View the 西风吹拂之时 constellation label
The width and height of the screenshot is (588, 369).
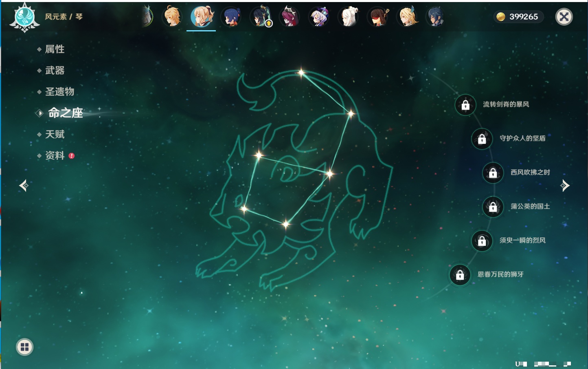click(x=530, y=172)
